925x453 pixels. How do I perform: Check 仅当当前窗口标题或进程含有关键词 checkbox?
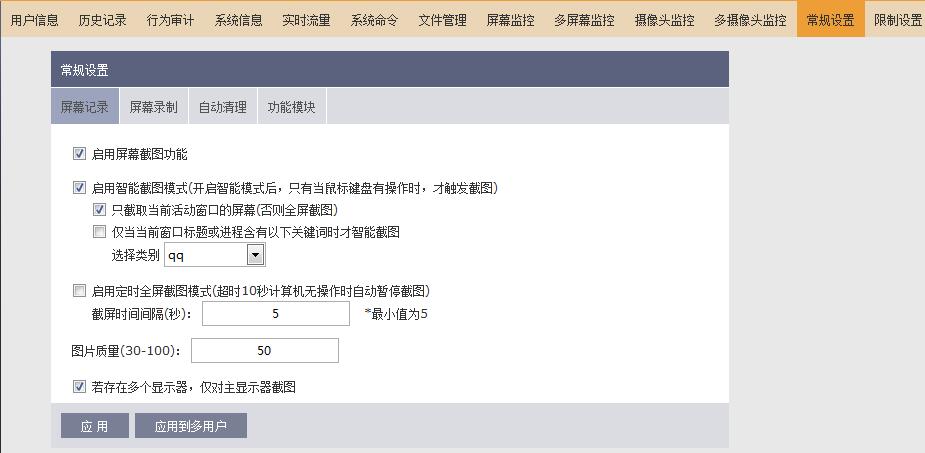99,232
